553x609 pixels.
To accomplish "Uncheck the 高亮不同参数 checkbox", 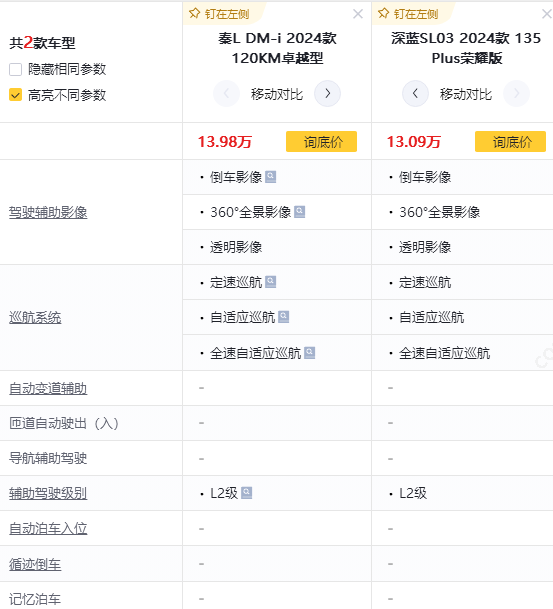I will point(15,95).
